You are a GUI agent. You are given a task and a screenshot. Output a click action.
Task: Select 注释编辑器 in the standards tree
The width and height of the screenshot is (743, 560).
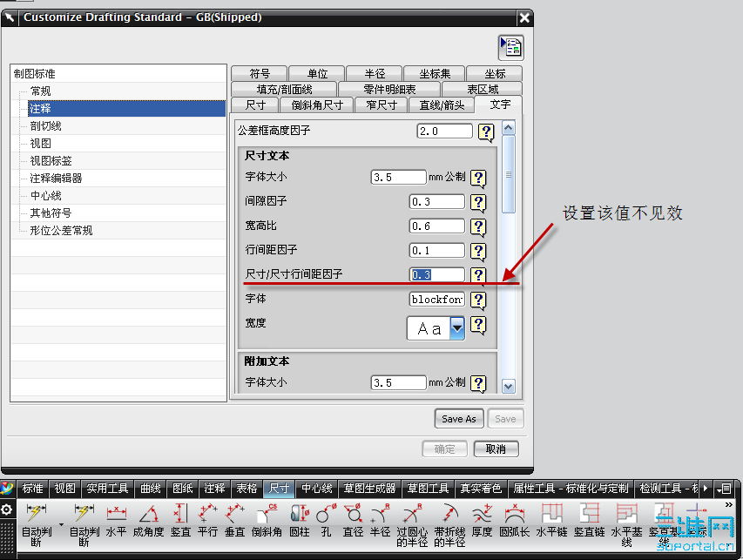[56, 179]
